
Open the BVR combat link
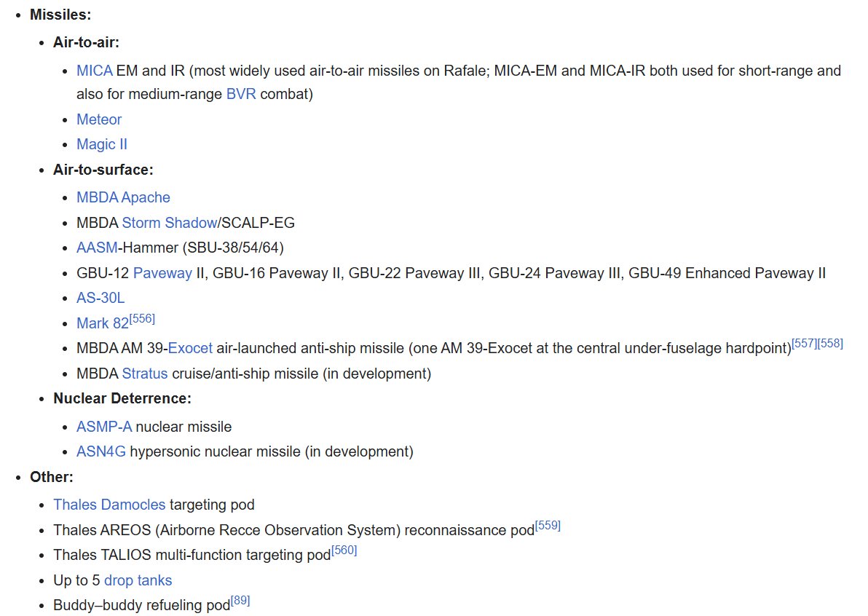241,94
